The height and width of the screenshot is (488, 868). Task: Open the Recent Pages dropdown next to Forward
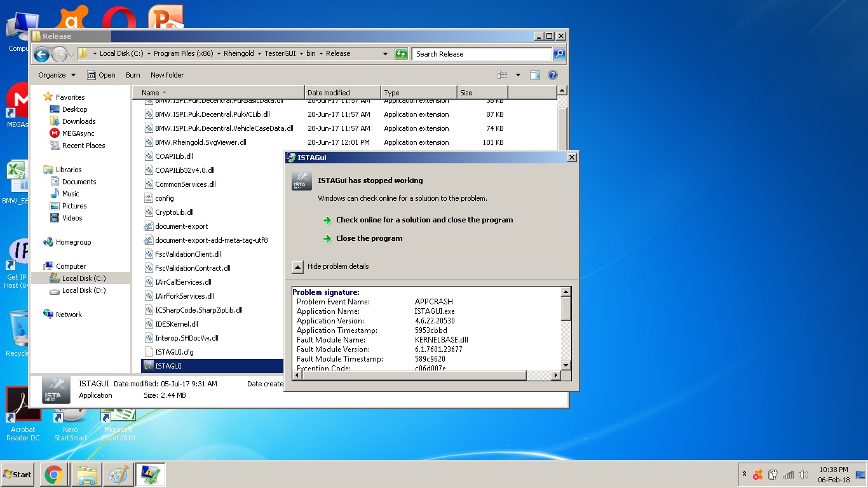coord(72,54)
